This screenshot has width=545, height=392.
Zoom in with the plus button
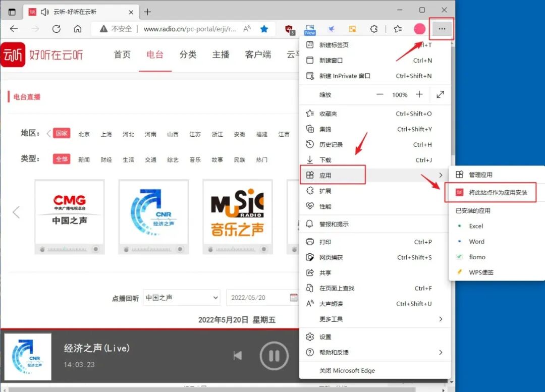pyautogui.click(x=419, y=94)
